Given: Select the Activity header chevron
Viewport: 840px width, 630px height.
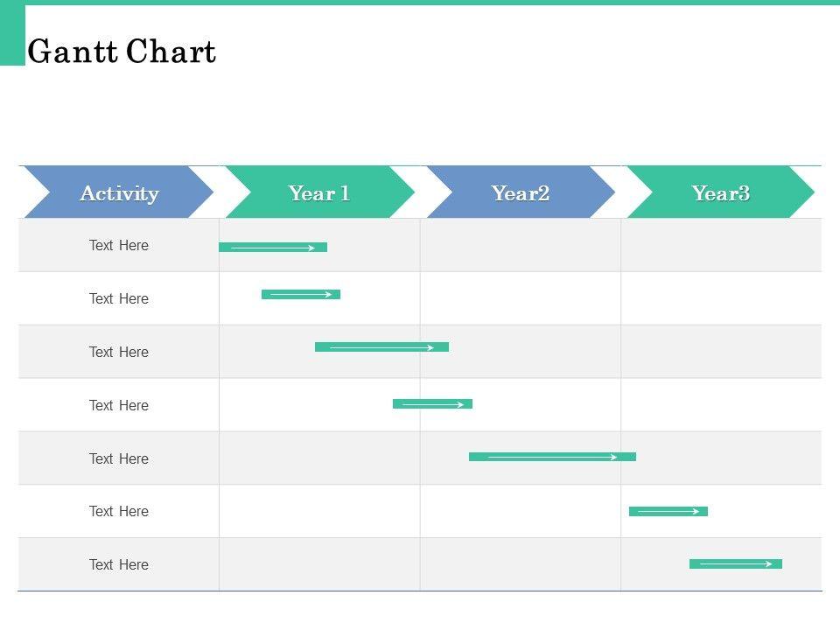Looking at the screenshot, I should coord(119,192).
